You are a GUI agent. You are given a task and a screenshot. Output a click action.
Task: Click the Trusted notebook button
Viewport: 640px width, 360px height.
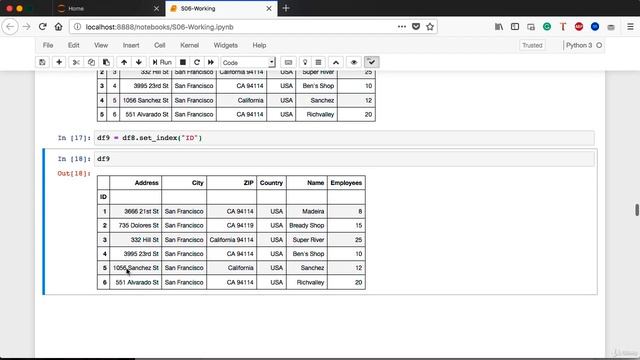point(532,45)
